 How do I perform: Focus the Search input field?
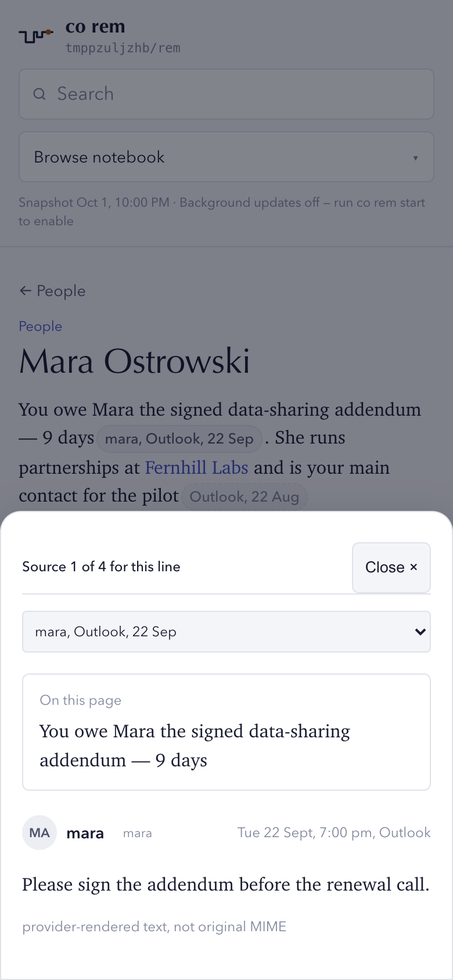pyautogui.click(x=227, y=94)
